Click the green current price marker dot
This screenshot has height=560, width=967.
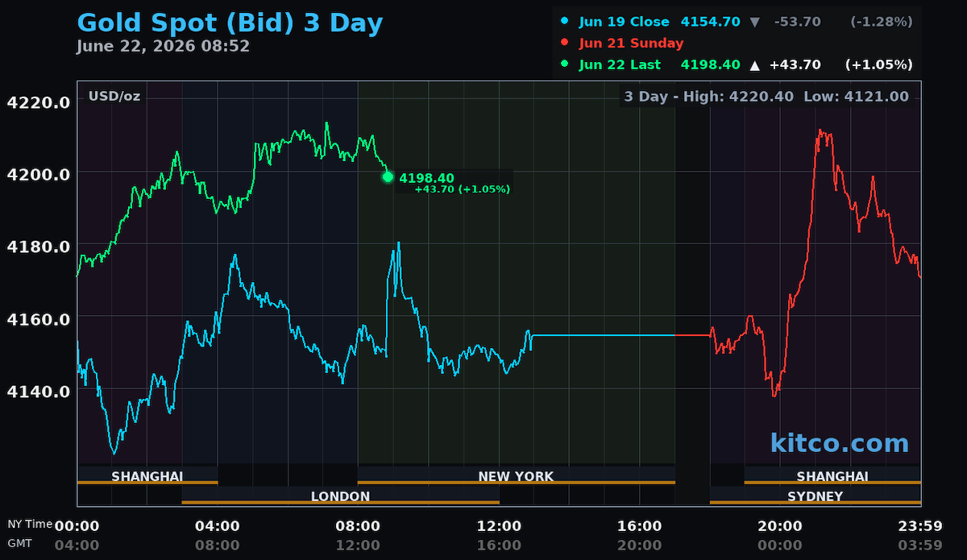click(388, 177)
